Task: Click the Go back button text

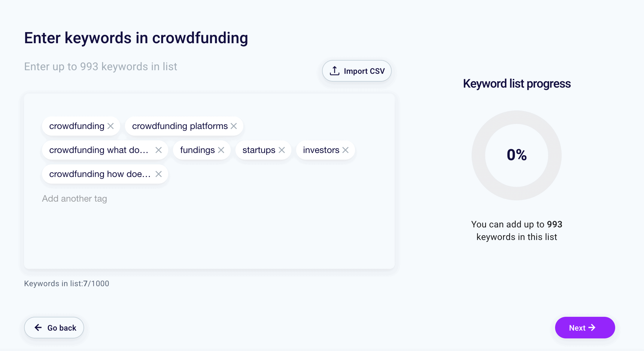Action: (62, 328)
